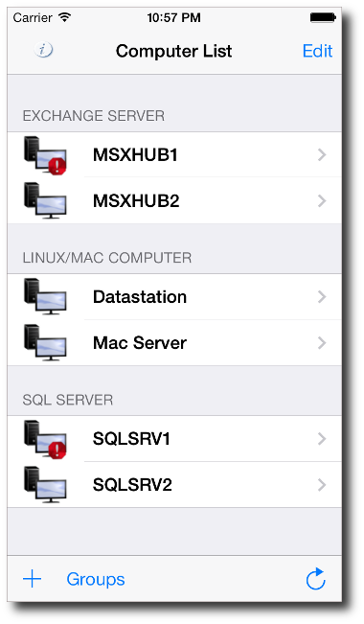This screenshot has height=624, width=364.
Task: Open the chevron on Datastation row
Action: [322, 296]
